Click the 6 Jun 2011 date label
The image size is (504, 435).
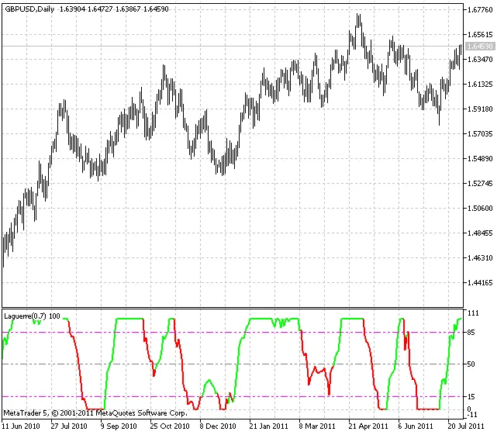click(x=416, y=426)
